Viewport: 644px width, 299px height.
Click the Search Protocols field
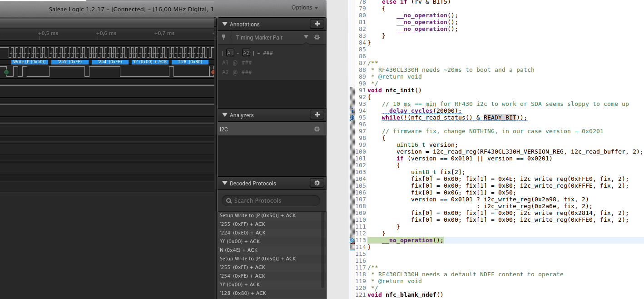click(x=271, y=200)
